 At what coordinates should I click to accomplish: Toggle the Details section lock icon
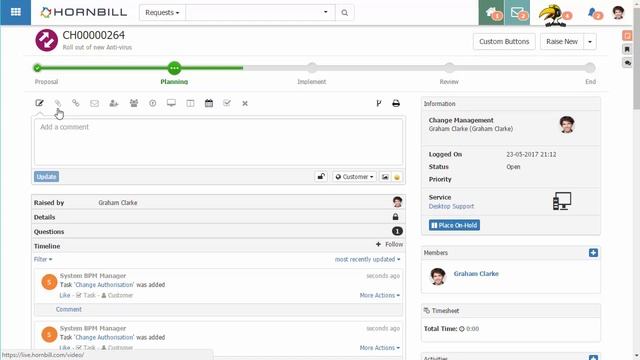tap(396, 217)
